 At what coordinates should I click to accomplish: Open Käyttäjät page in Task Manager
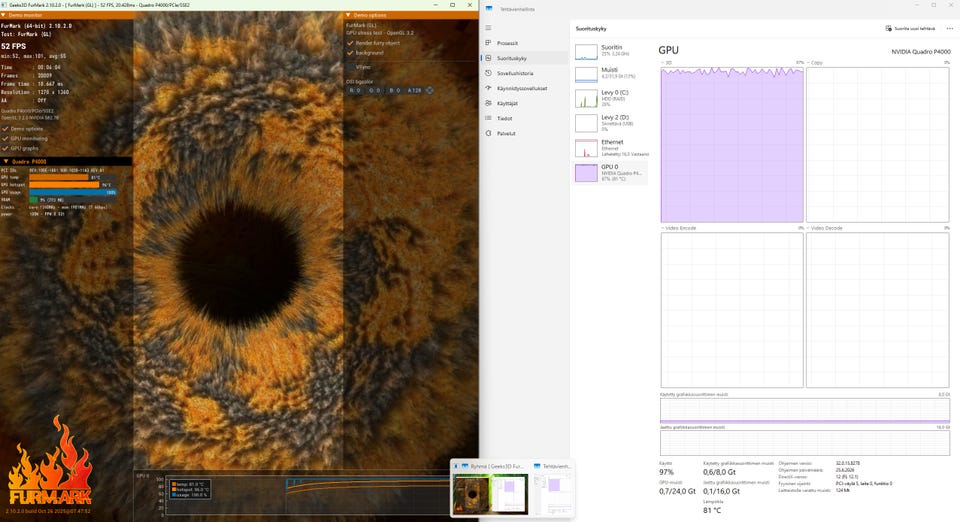click(x=525, y=103)
